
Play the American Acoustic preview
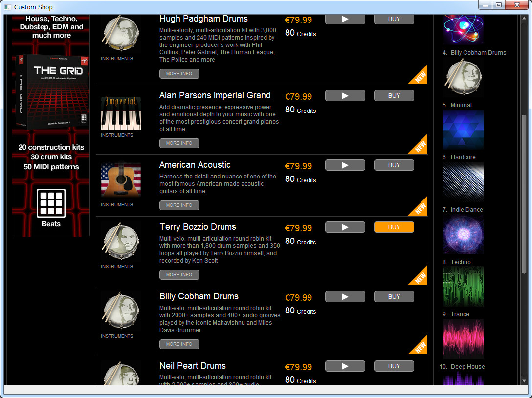(345, 165)
